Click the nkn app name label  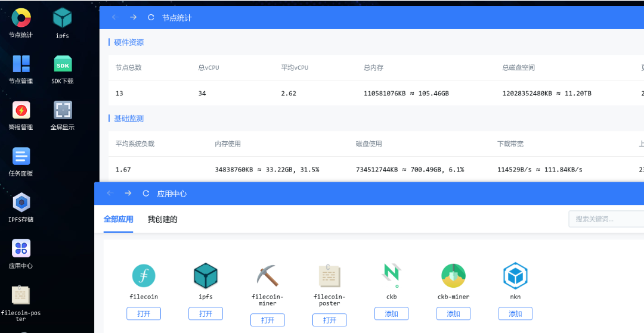click(515, 297)
